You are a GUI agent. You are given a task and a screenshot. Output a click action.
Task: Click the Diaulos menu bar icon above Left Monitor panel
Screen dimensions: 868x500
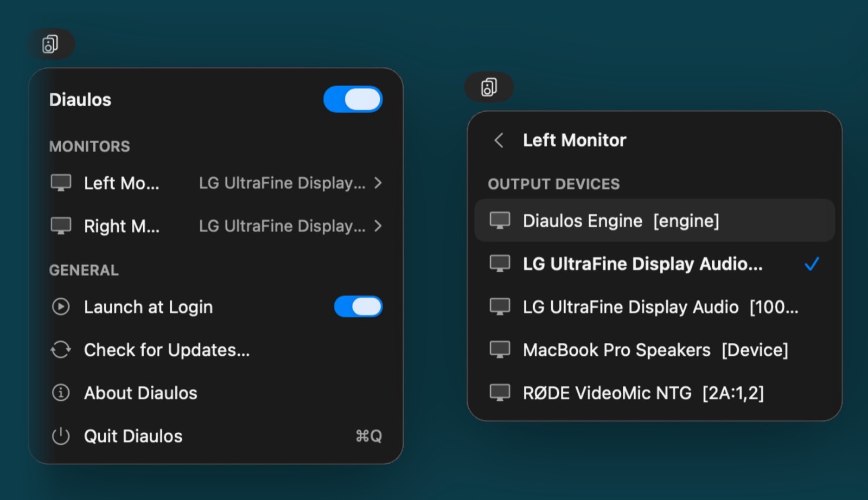coord(489,87)
